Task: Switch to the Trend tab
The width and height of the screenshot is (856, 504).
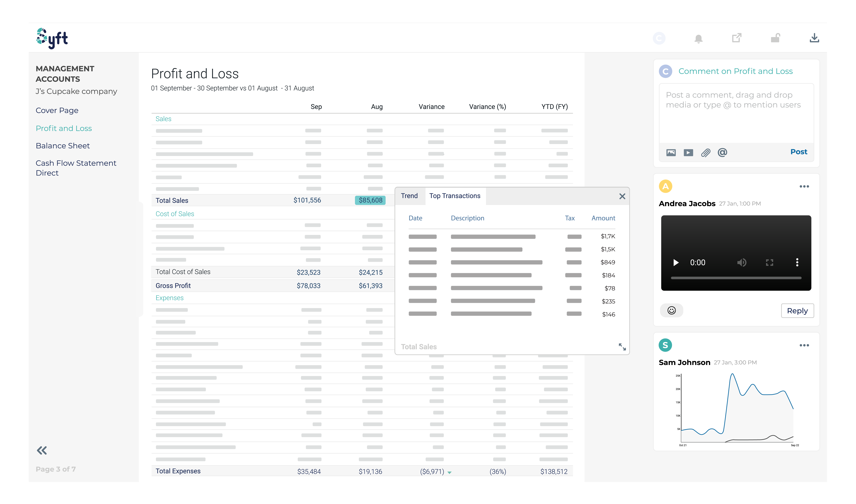Action: (x=409, y=196)
